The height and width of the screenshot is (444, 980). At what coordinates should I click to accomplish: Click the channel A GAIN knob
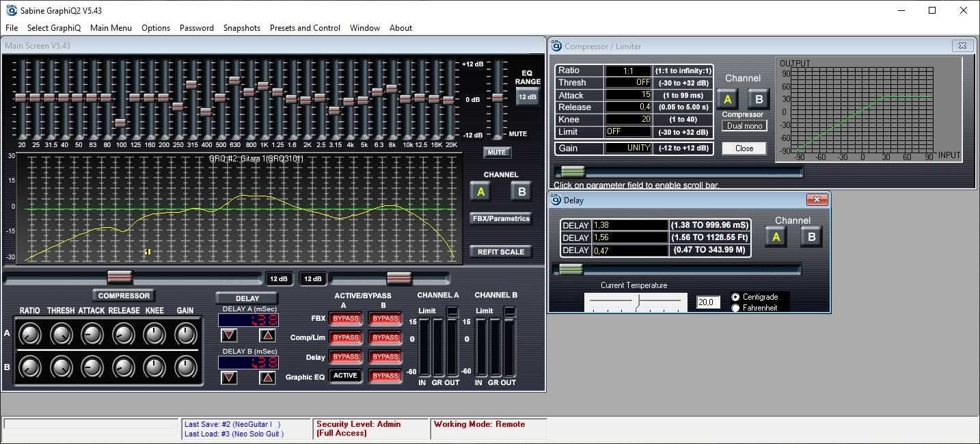[185, 334]
